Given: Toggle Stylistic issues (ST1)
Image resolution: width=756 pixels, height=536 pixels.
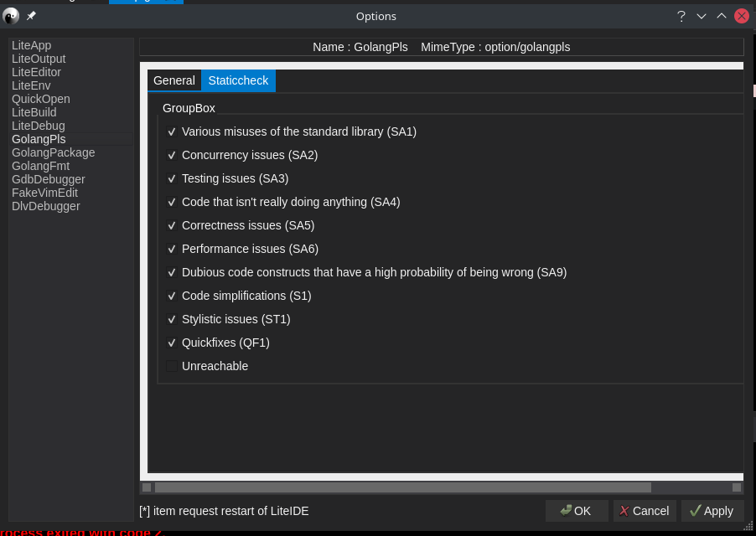Looking at the screenshot, I should point(172,319).
